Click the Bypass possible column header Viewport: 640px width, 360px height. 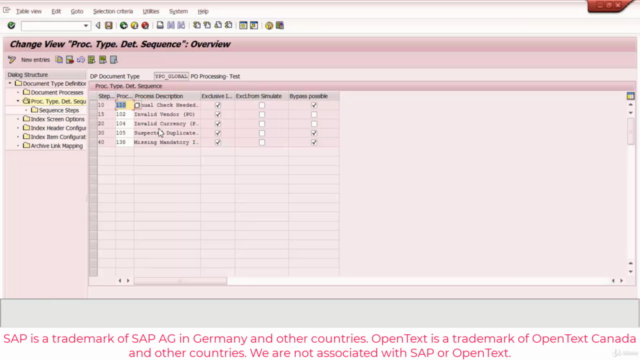coord(313,96)
